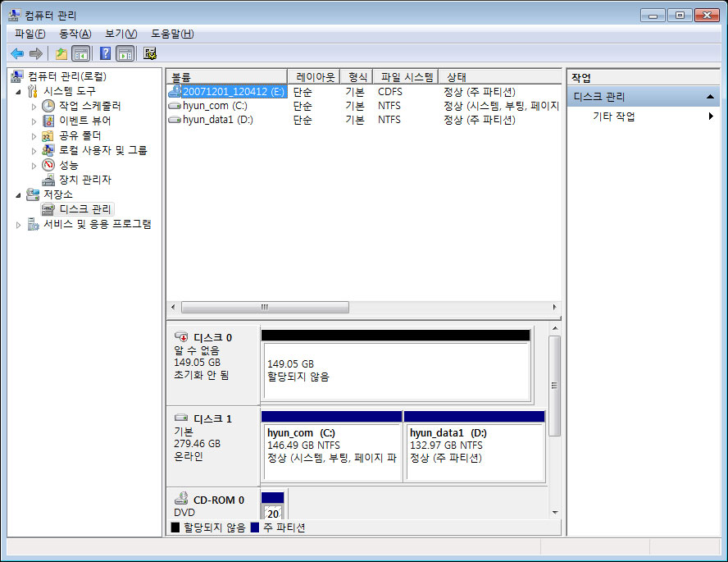Viewport: 728px width, 562px height.
Task: Sort by the 상태 column header
Action: pyautogui.click(x=500, y=76)
